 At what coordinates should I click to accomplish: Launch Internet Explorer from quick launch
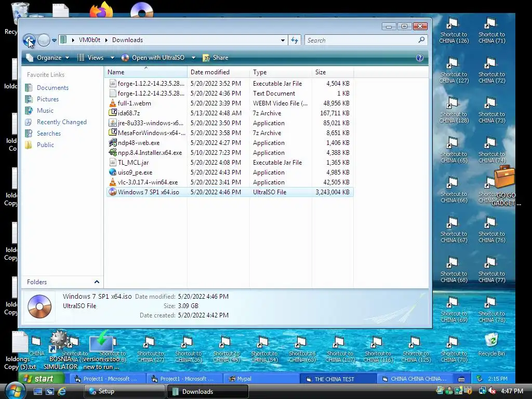62,391
